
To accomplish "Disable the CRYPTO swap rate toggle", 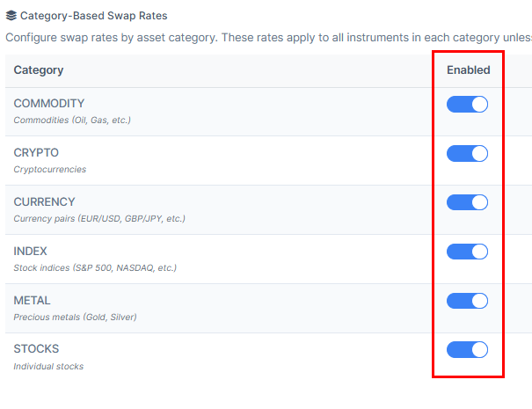I will coord(467,154).
